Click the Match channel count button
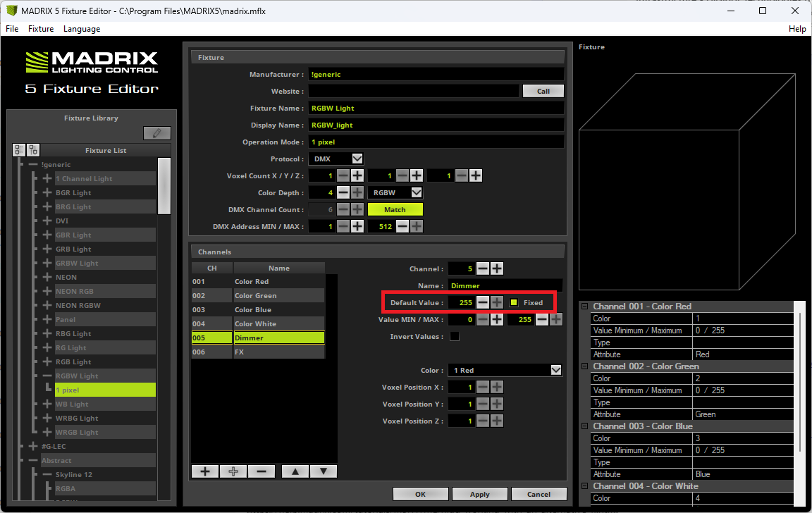 [395, 210]
